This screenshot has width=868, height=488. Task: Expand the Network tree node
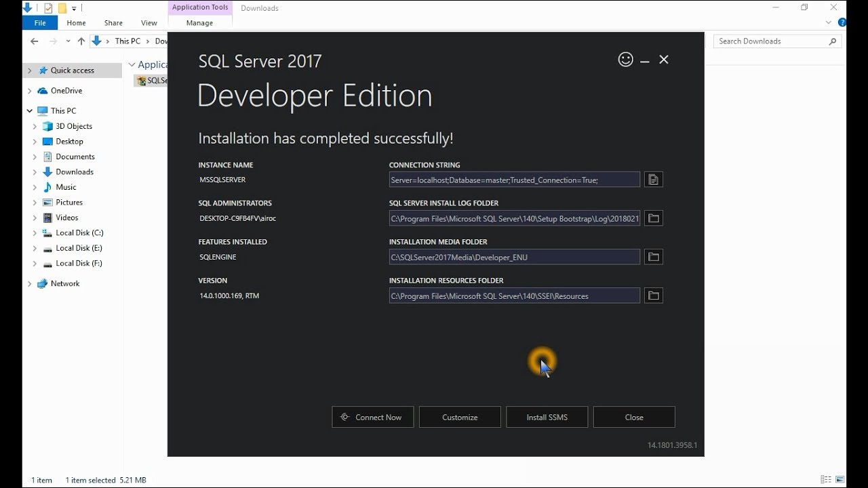point(29,284)
